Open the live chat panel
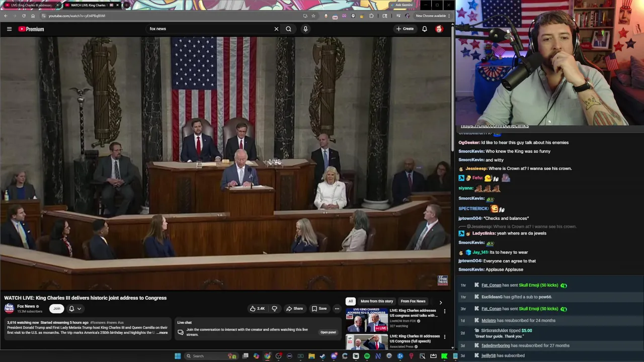This screenshot has width=644, height=362. [x=328, y=332]
